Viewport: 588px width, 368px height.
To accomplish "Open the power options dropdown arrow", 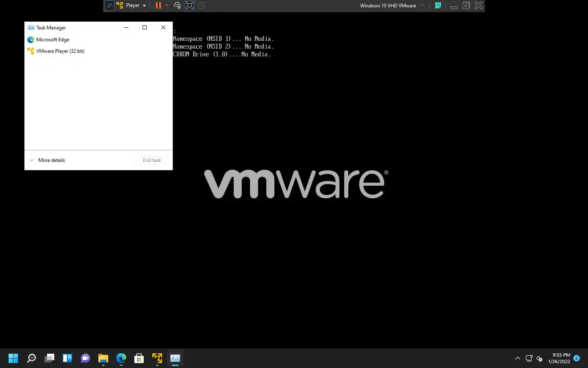I will pyautogui.click(x=167, y=5).
